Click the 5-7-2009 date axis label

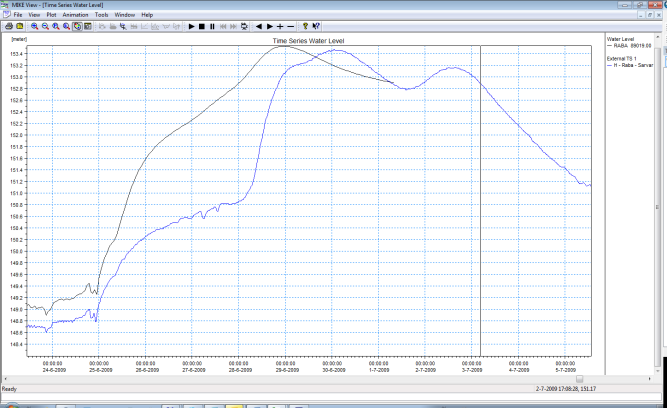click(565, 370)
